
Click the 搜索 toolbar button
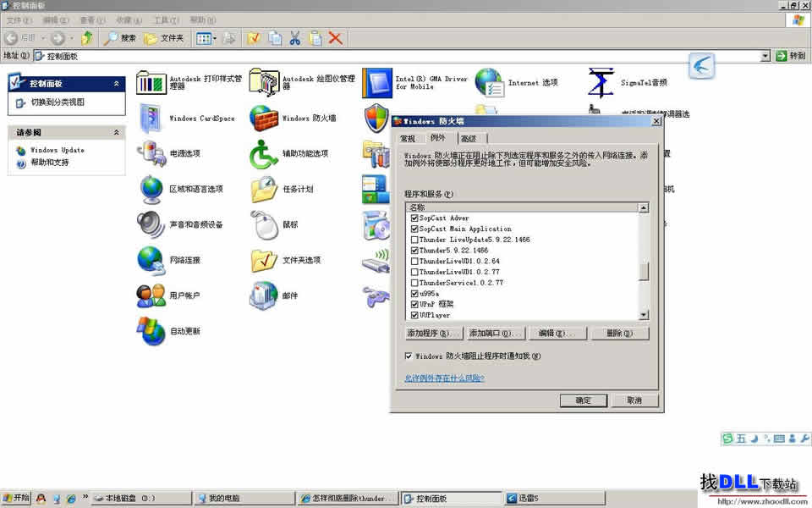click(119, 38)
